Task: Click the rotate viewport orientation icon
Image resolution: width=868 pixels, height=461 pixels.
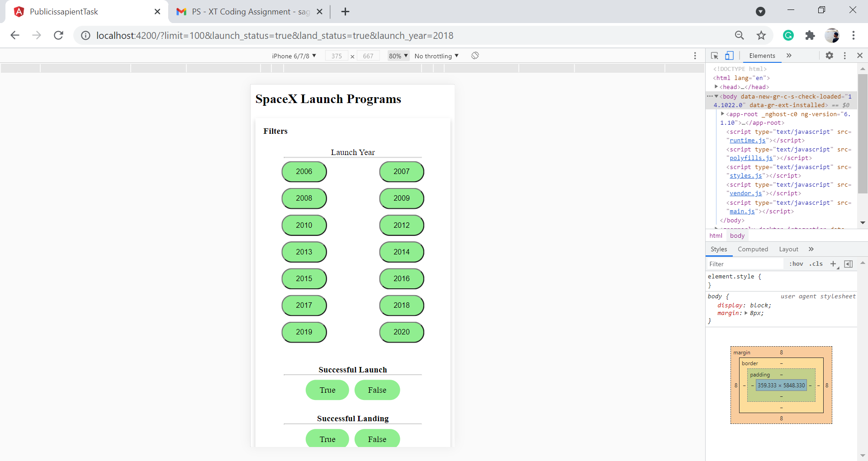Action: point(475,56)
